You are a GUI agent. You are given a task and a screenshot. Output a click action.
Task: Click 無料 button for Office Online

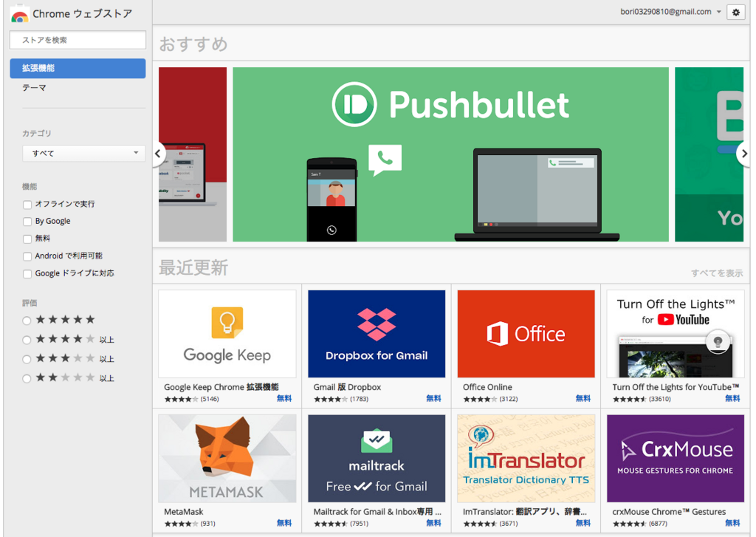pos(583,399)
